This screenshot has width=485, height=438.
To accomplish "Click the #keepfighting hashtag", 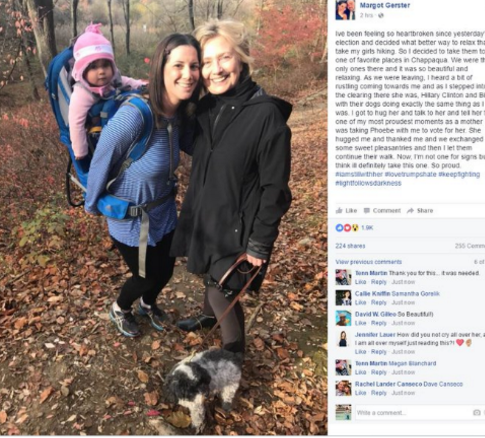I will coord(459,174).
